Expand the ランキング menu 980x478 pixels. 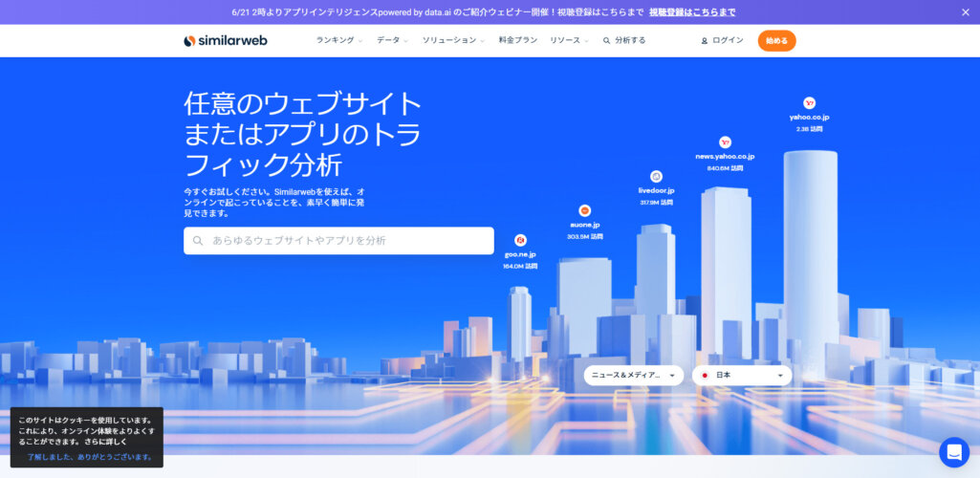(338, 40)
